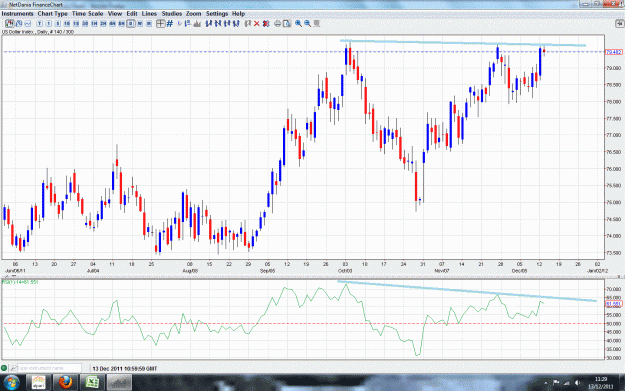Image resolution: width=625 pixels, height=391 pixels.
Task: Click the US Dollar Index chart title
Action: tap(38, 32)
